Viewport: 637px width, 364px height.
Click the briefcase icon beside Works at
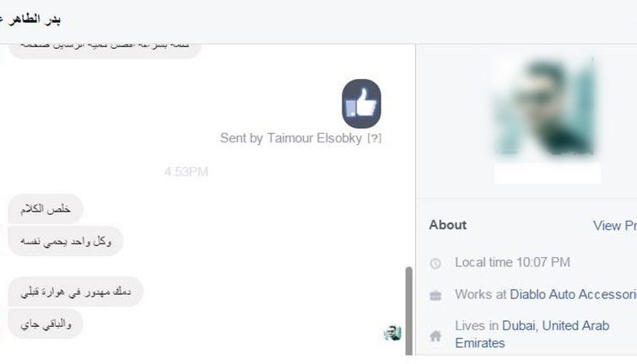(435, 295)
